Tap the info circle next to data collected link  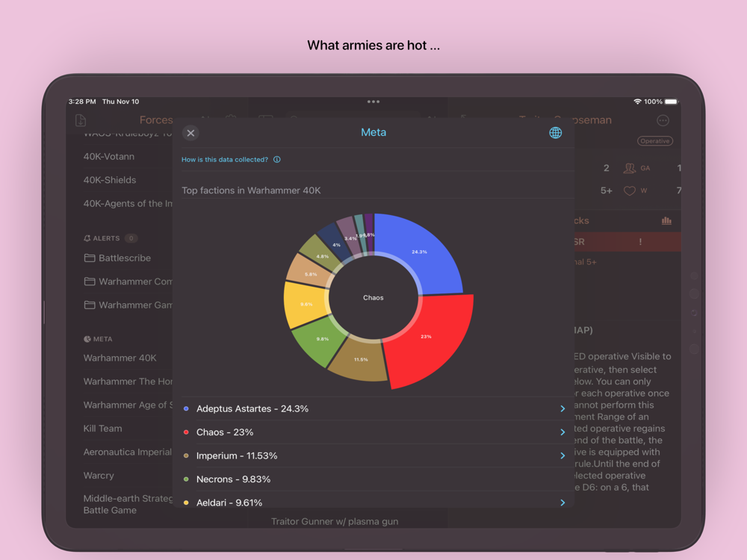(x=277, y=160)
